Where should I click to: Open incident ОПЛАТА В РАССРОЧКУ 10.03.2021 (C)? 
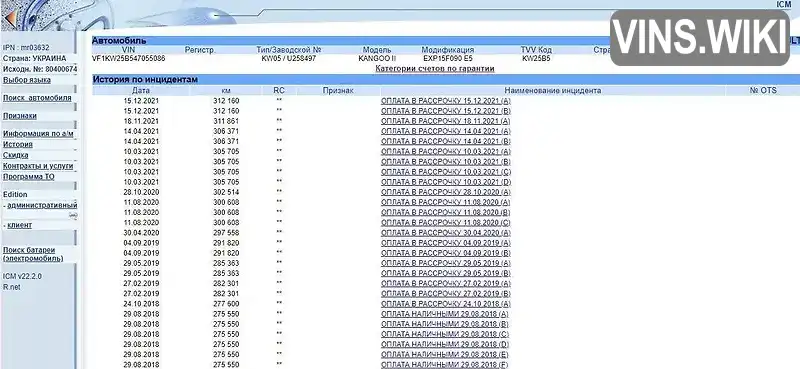[x=445, y=172]
